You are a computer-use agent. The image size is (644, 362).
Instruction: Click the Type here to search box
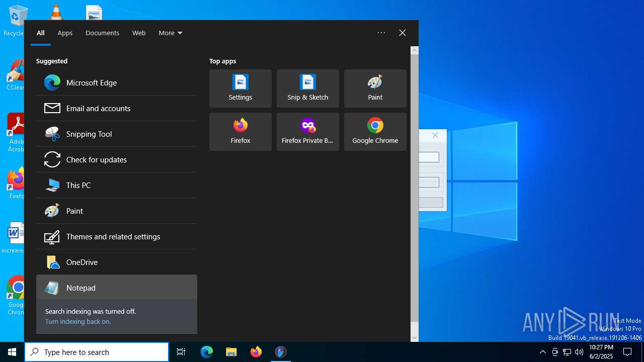click(97, 352)
